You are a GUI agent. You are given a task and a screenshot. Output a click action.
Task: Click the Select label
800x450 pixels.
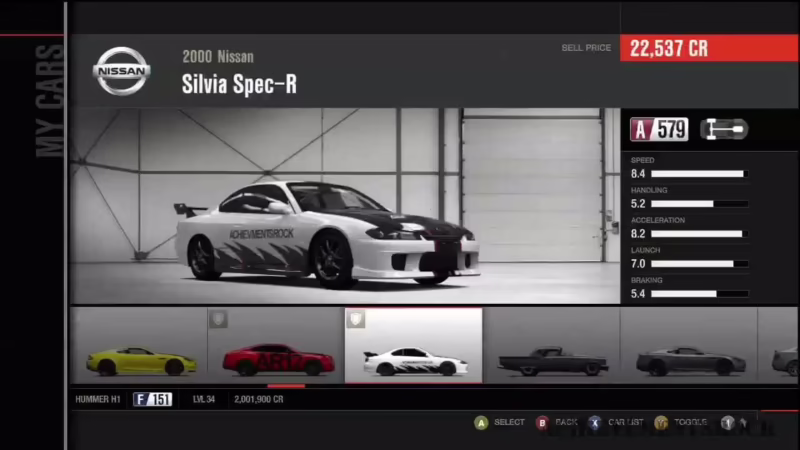pyautogui.click(x=509, y=422)
